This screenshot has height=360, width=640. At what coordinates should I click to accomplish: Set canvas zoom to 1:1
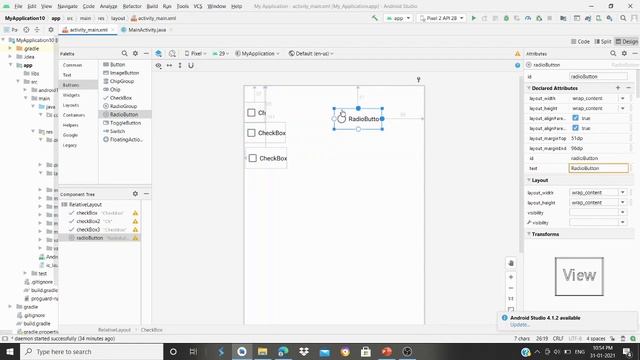pos(511,299)
